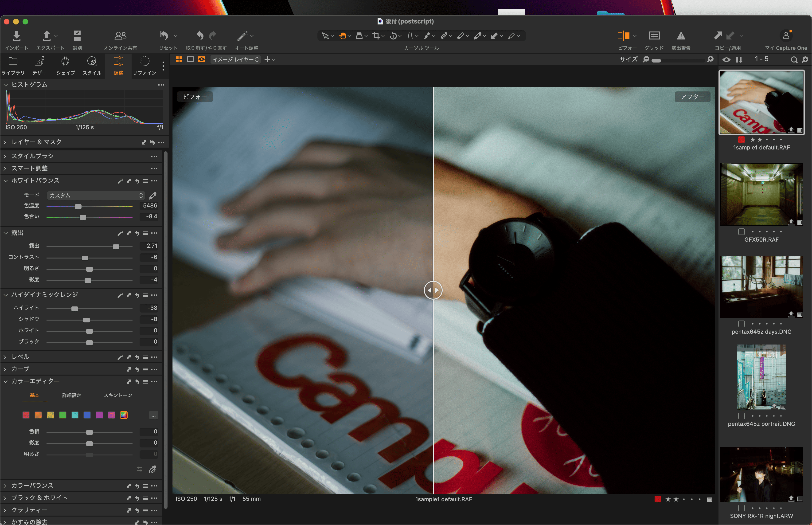
Task: Toggle the グリッド (Grid) overlay
Action: (654, 35)
